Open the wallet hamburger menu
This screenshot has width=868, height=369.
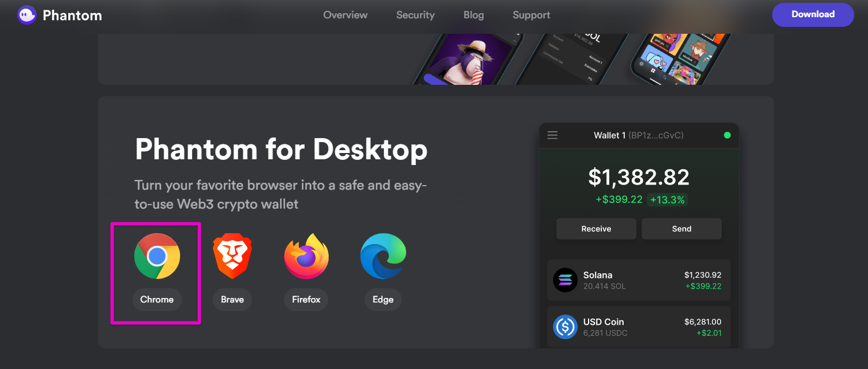click(552, 135)
